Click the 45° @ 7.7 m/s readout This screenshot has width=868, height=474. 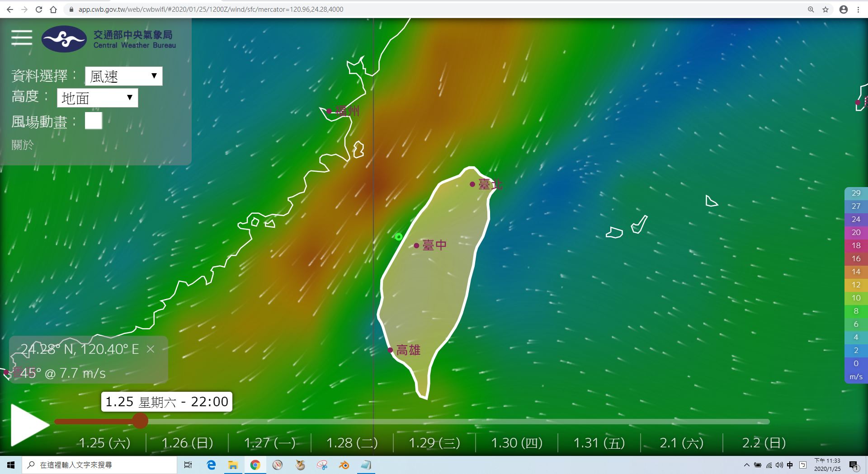click(63, 373)
